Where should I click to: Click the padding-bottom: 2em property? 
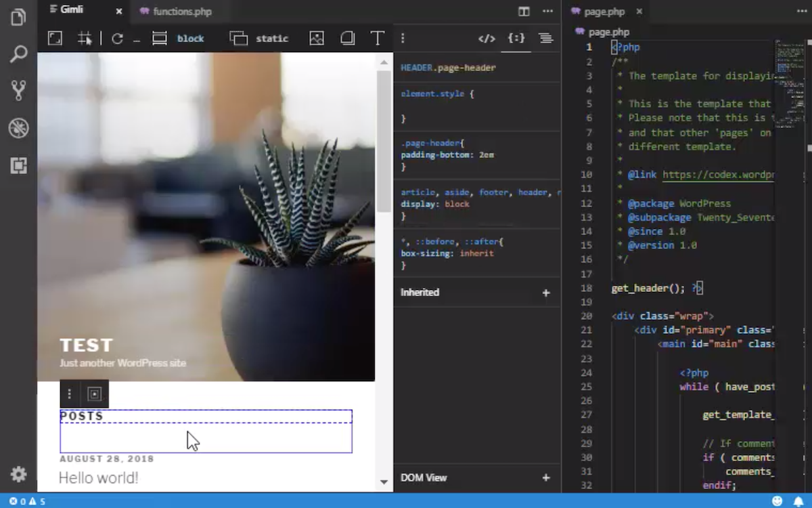(x=447, y=155)
